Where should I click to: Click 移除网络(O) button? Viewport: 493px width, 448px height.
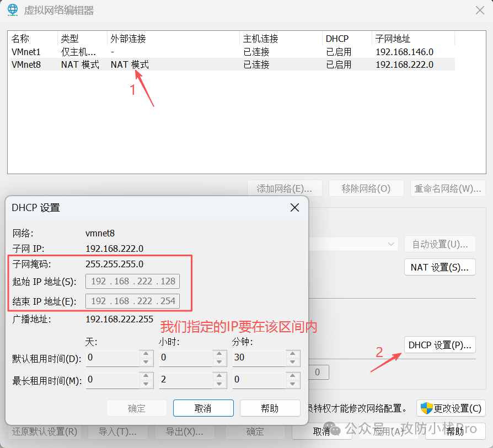click(x=366, y=188)
